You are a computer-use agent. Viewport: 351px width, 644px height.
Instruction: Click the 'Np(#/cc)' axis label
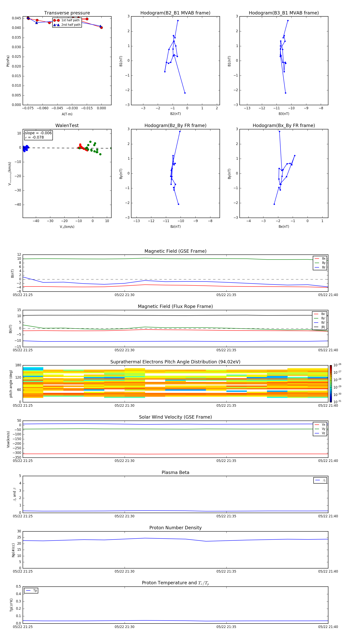13,550
